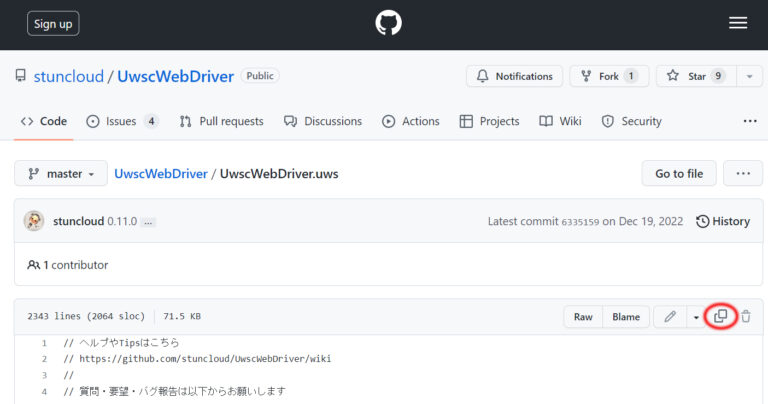Image resolution: width=768 pixels, height=404 pixels.
Task: Select the Discussions tab
Action: [322, 121]
